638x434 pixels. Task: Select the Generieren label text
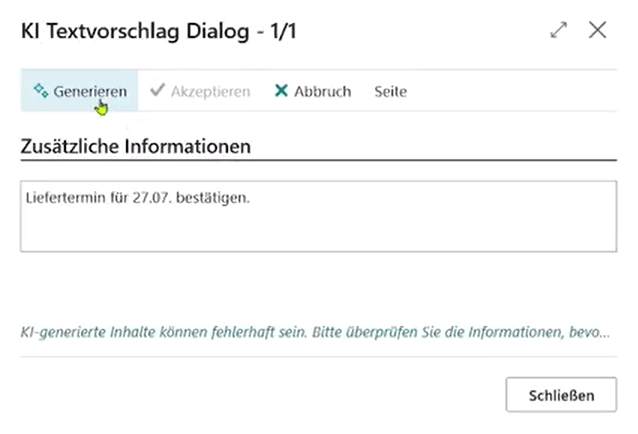[90, 92]
